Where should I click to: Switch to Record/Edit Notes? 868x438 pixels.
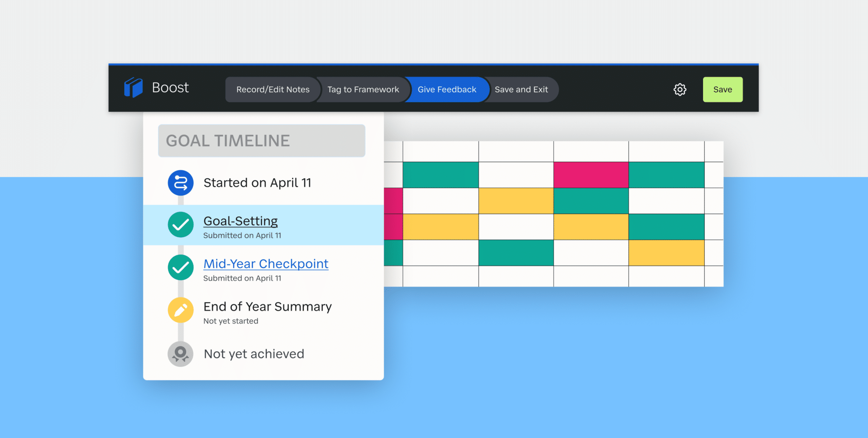[x=273, y=89]
